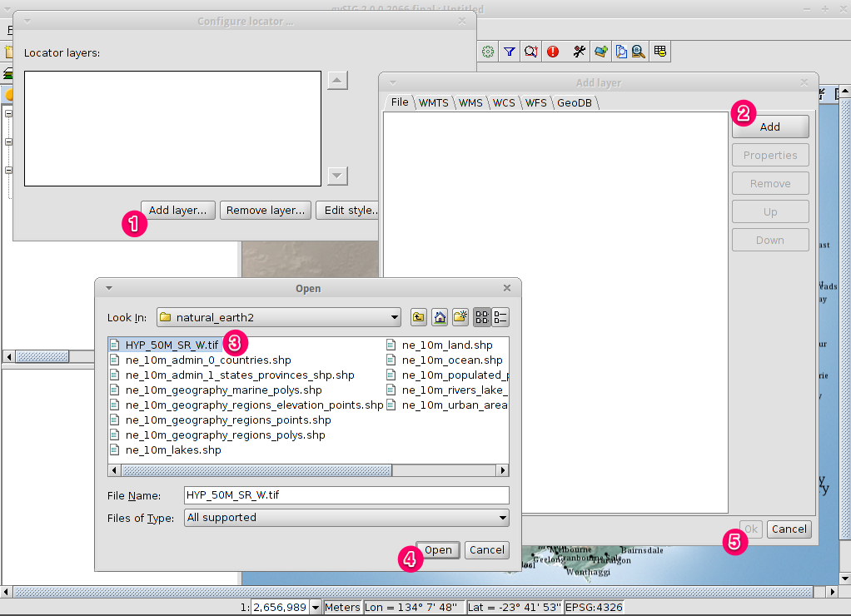Click Cancel in the Add layer dialog
This screenshot has width=851, height=616.
pos(789,529)
